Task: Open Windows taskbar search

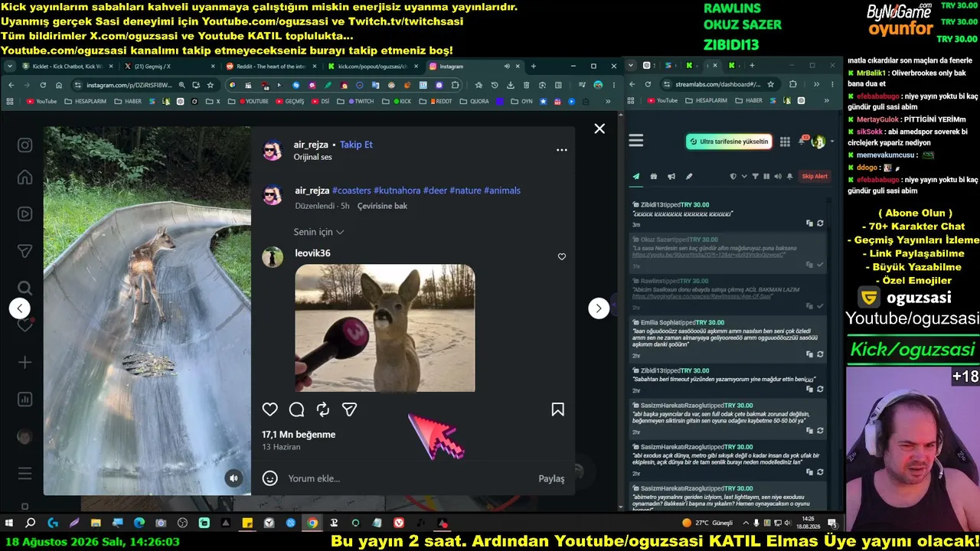Action: [31, 523]
